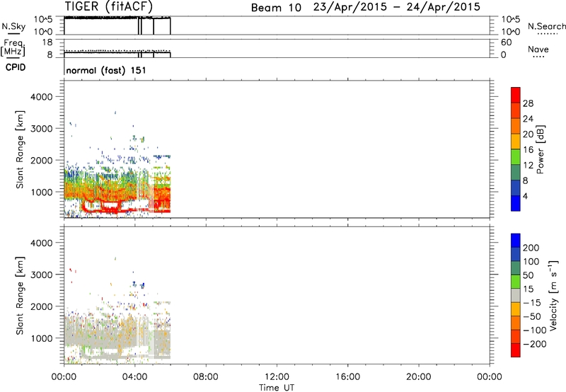Click the blue top of Velocity colorbar
This screenshot has width=566, height=392.
coord(516,241)
